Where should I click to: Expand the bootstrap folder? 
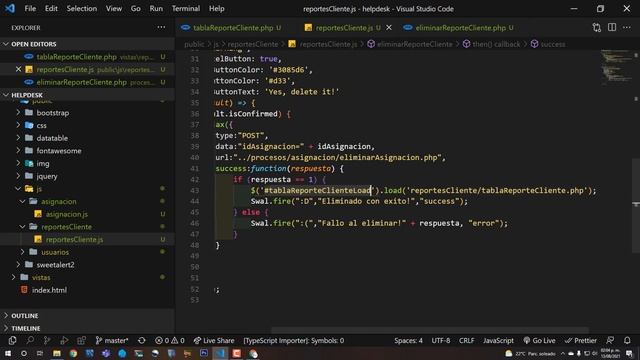click(x=87, y=113)
